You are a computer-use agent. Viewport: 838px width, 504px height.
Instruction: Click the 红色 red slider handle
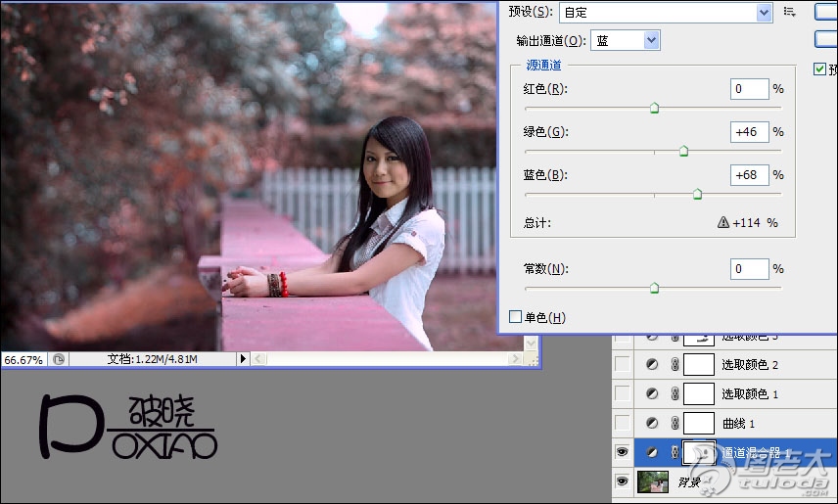[x=654, y=108]
